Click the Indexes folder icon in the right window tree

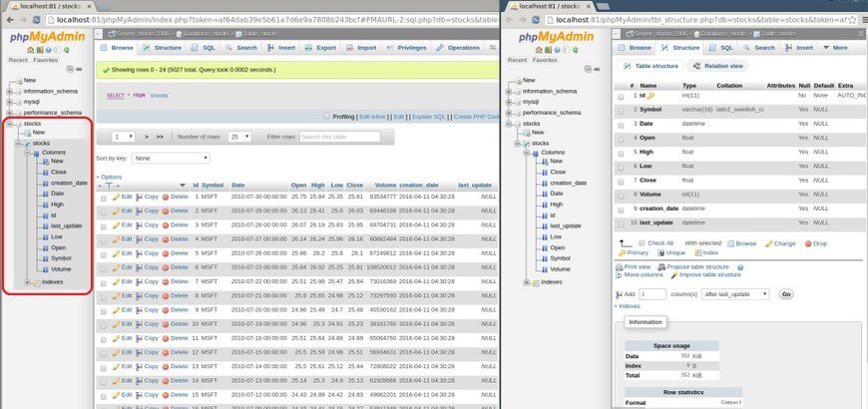coord(536,283)
